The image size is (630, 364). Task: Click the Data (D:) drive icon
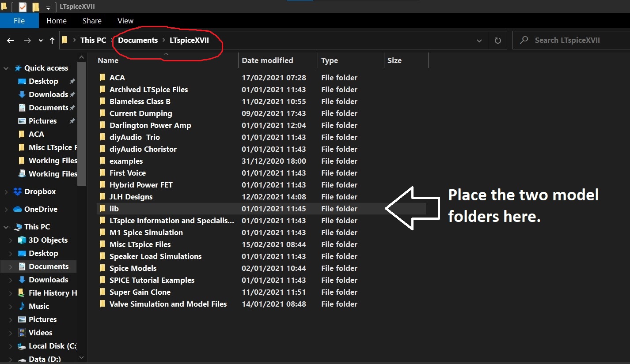click(22, 360)
